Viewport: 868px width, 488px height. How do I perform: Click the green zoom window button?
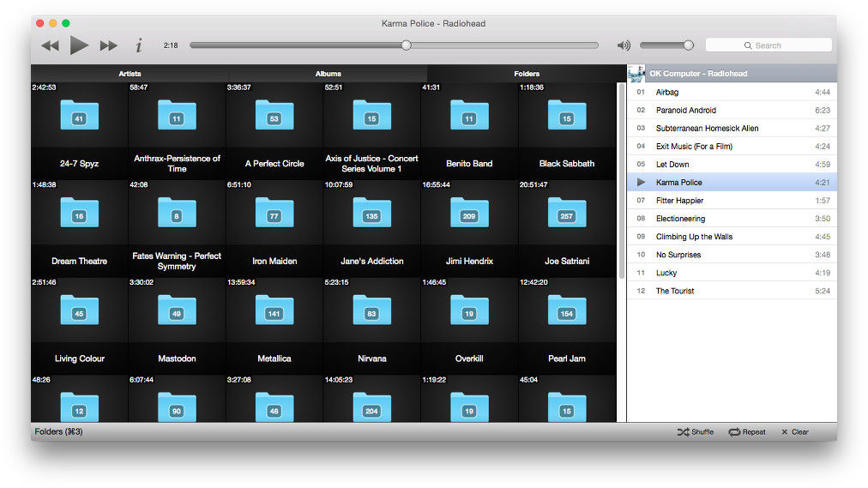pyautogui.click(x=66, y=23)
